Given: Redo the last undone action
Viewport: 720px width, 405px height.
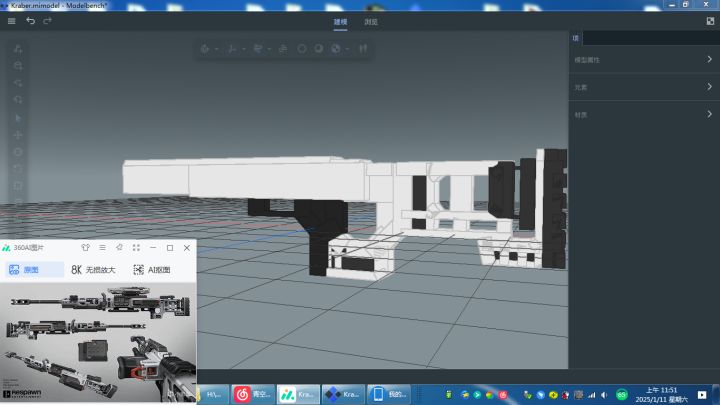Looking at the screenshot, I should [x=47, y=21].
